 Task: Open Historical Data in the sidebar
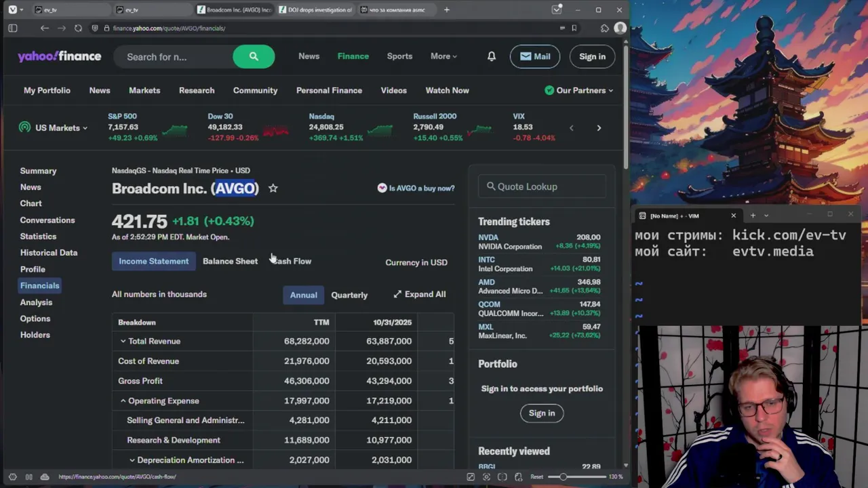pyautogui.click(x=49, y=253)
